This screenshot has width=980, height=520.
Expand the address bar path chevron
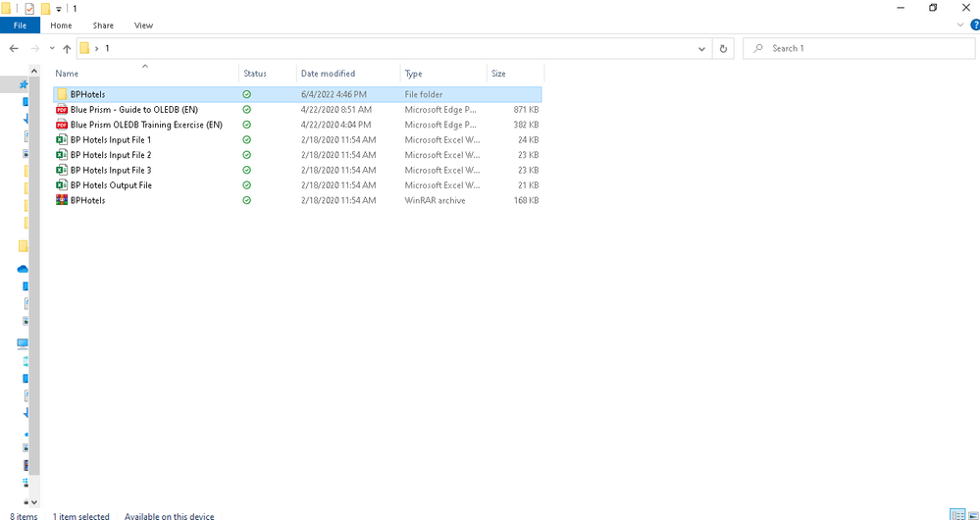pyautogui.click(x=97, y=48)
